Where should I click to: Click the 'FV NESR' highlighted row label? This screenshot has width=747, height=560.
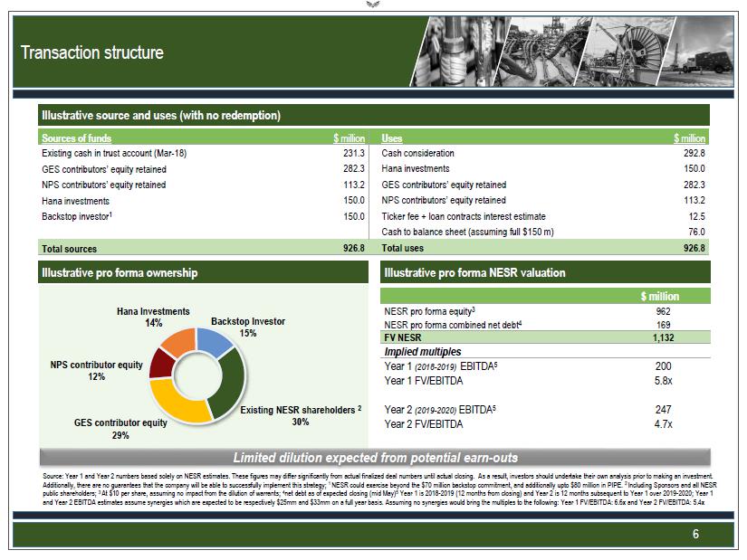(x=403, y=337)
